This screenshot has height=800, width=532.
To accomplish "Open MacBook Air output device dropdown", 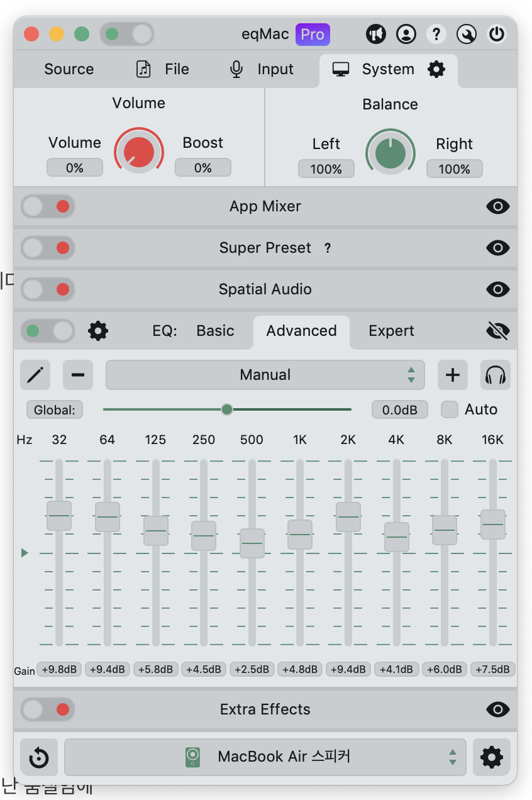I will click(265, 757).
